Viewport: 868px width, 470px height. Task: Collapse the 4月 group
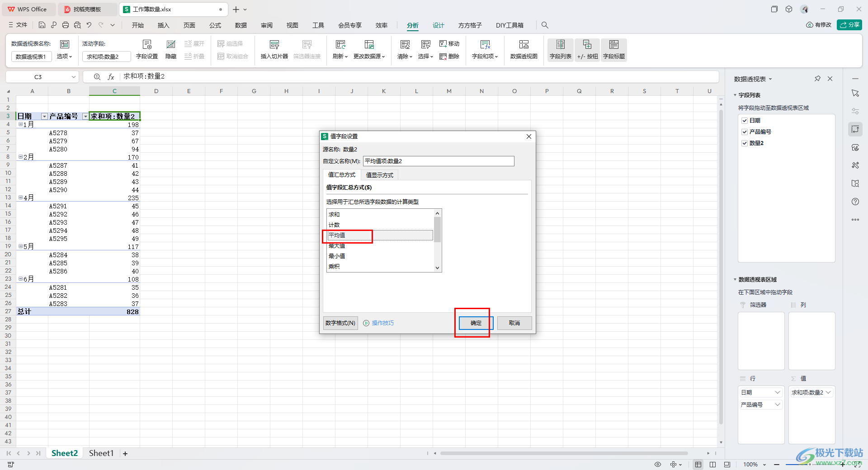pyautogui.click(x=20, y=197)
